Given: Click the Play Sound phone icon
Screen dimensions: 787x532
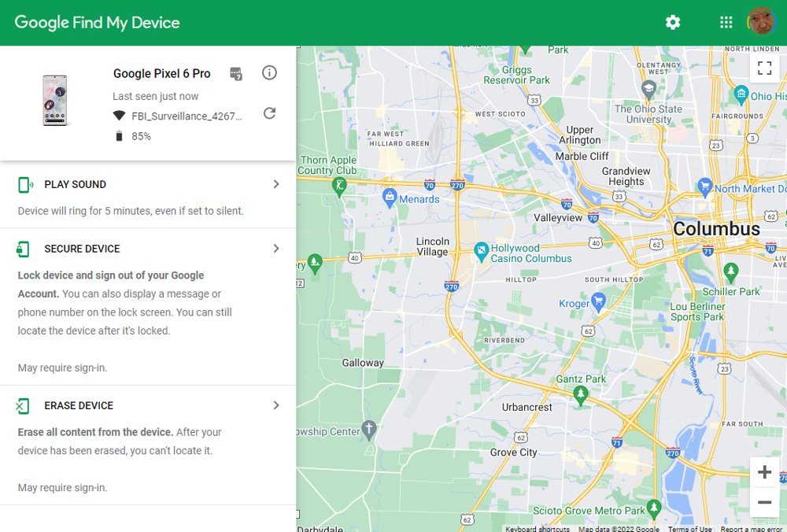Looking at the screenshot, I should pos(25,185).
